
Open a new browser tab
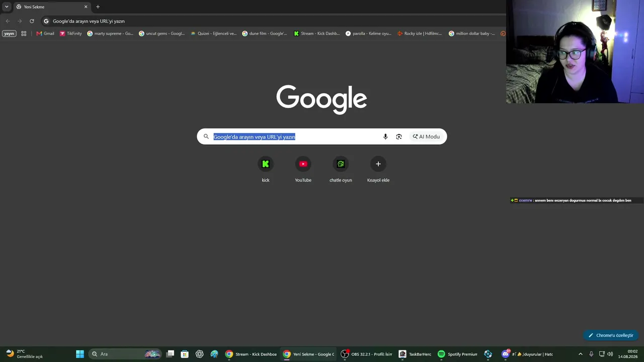click(98, 7)
